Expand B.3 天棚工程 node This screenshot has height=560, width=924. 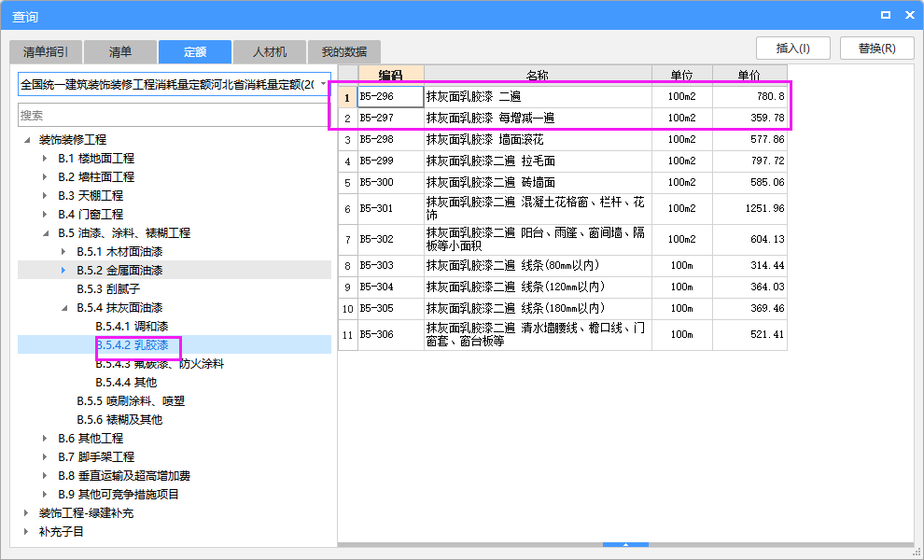[x=45, y=196]
